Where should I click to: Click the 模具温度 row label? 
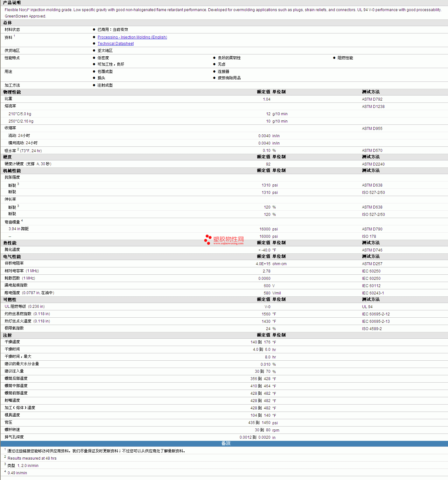point(12,415)
